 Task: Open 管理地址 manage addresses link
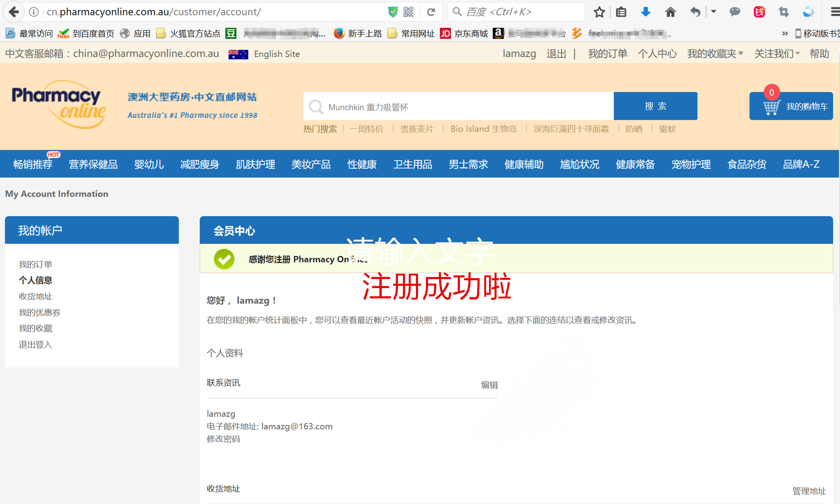(809, 491)
